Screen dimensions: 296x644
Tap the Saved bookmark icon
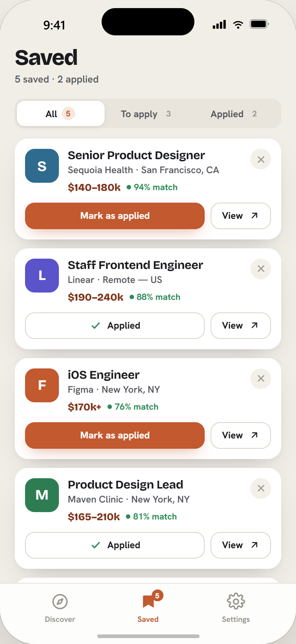[x=148, y=601]
